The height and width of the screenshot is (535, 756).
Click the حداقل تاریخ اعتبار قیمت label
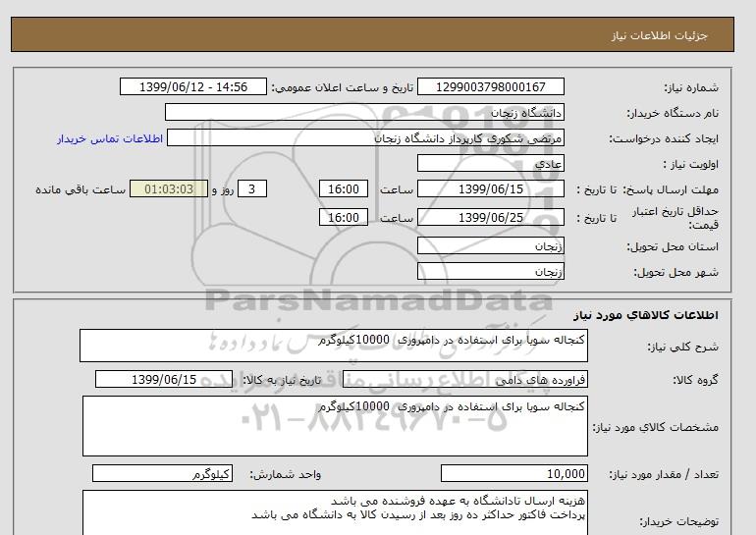pos(675,218)
